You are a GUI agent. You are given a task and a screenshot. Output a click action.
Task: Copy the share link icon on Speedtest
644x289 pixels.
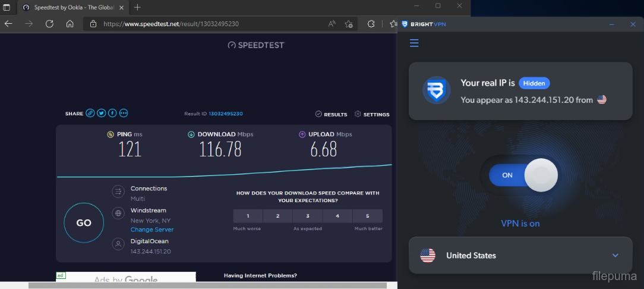click(90, 113)
